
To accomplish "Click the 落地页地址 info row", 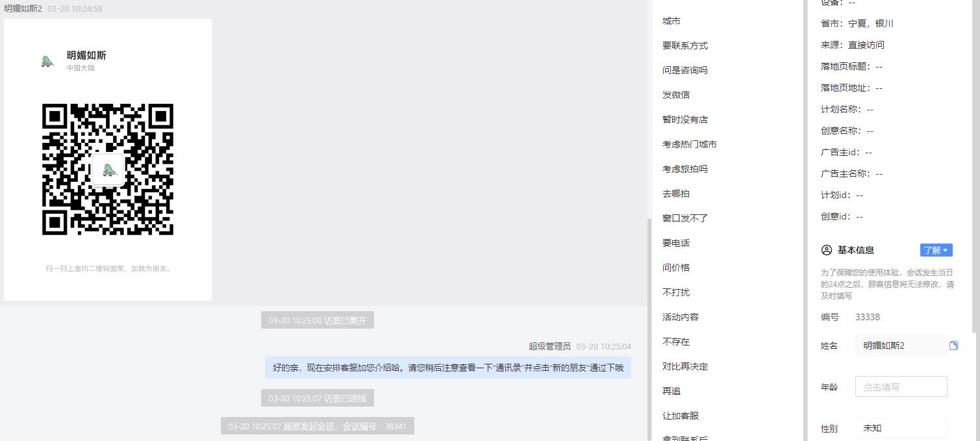I will (x=851, y=88).
